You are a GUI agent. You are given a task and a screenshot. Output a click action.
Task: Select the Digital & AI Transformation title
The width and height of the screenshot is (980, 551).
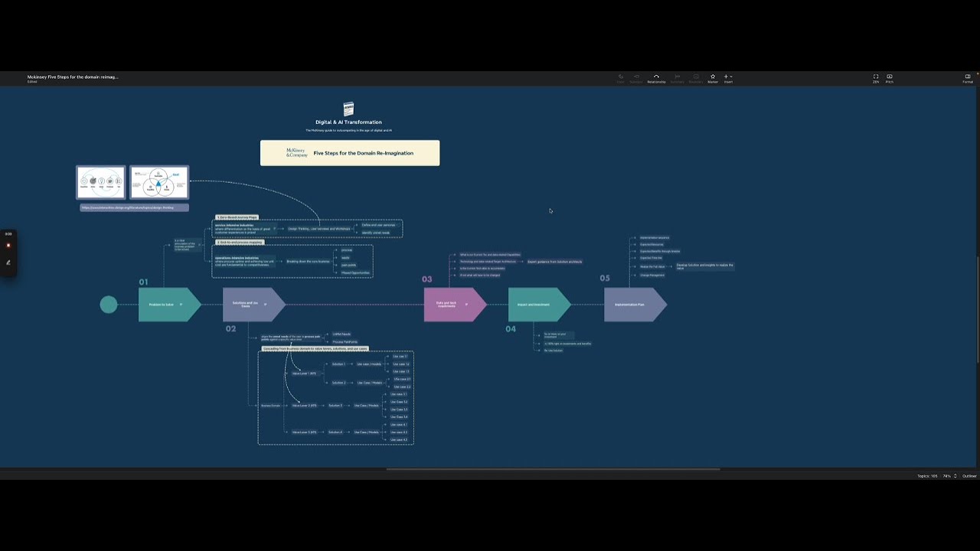tap(348, 122)
